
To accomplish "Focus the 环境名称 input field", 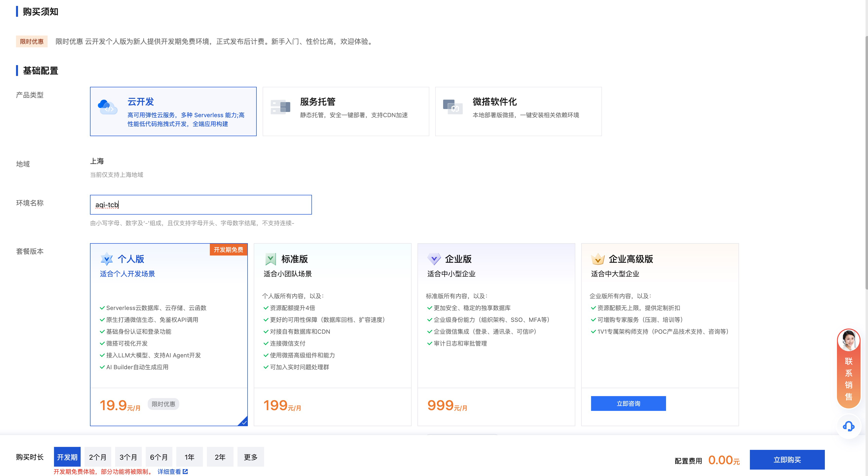I will coord(201,205).
